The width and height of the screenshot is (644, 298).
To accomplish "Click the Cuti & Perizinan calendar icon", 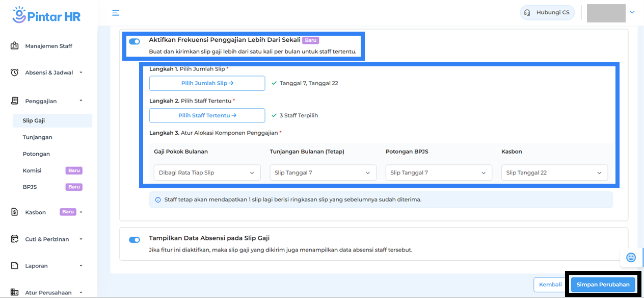I will pyautogui.click(x=15, y=239).
